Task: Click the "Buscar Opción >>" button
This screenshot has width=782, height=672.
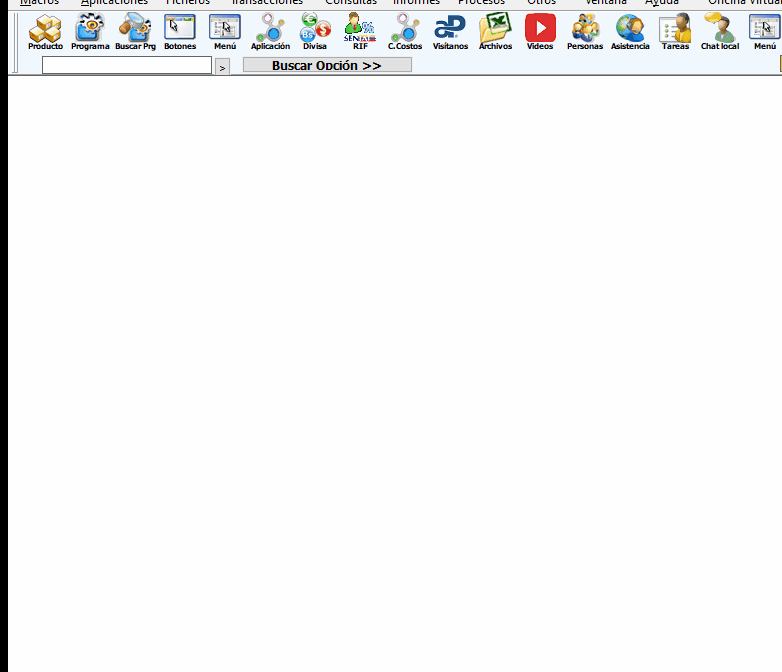Action: click(327, 65)
